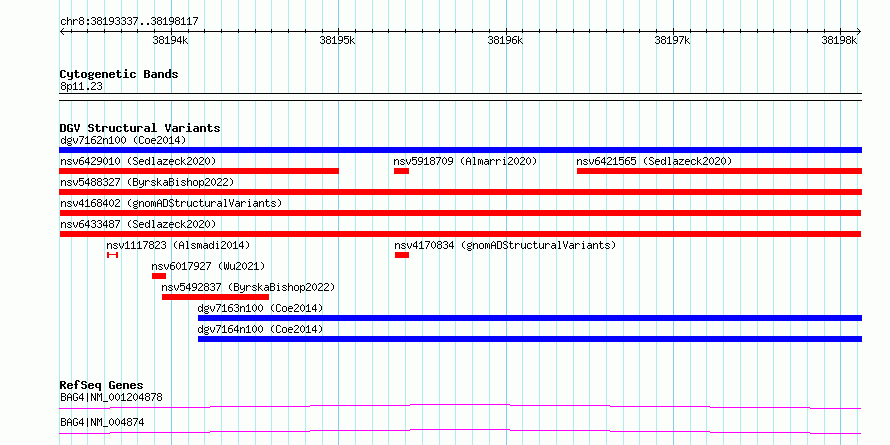Screen dimensions: 890x445
Task: Open nsv5492837 (ByrskaBishop2022) label
Action: pyautogui.click(x=248, y=287)
